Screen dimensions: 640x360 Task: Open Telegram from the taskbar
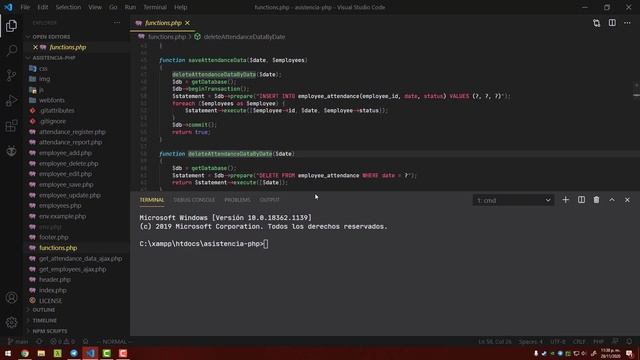tap(74, 353)
